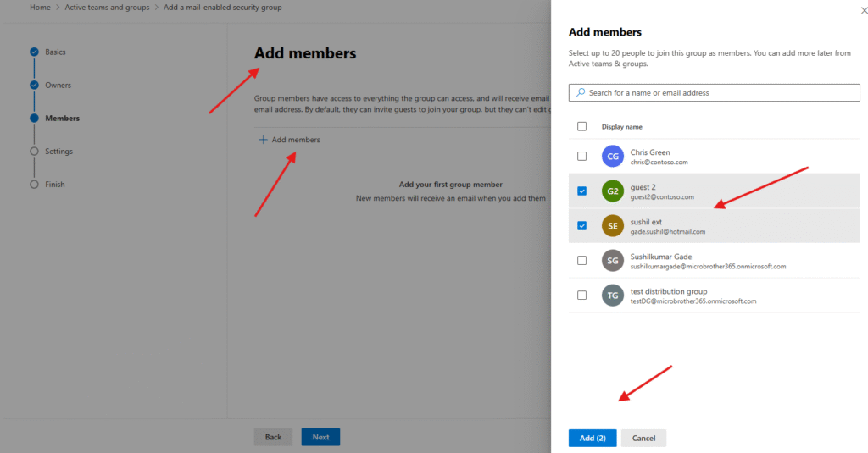Uncheck the guest 2 checkbox

(581, 191)
